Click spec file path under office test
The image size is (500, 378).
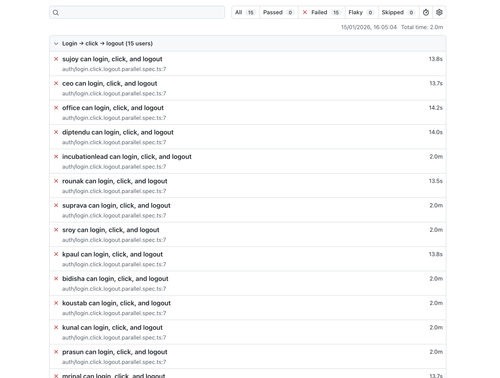point(114,118)
